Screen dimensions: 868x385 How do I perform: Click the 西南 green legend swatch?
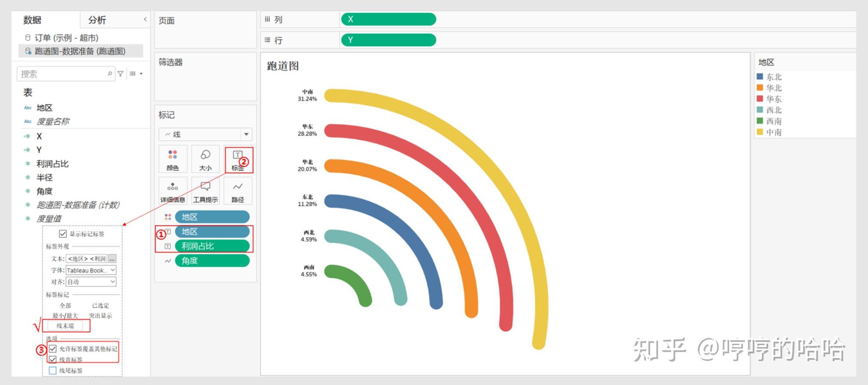pos(760,121)
